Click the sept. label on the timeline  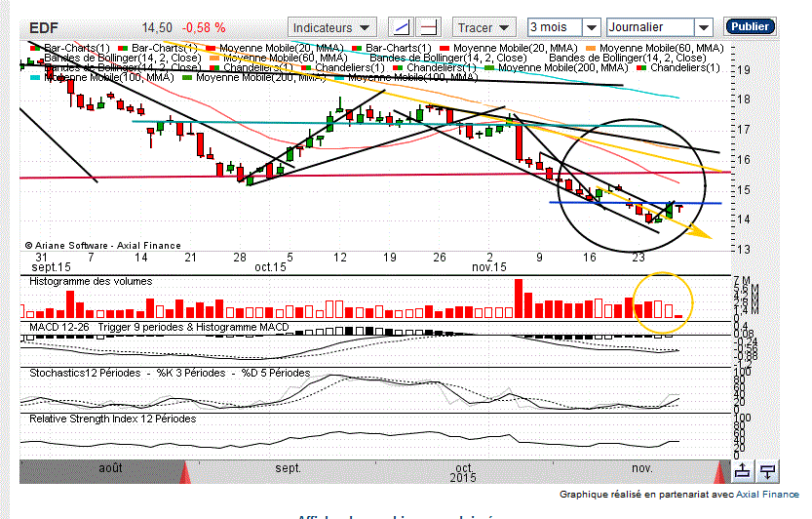[x=288, y=468]
